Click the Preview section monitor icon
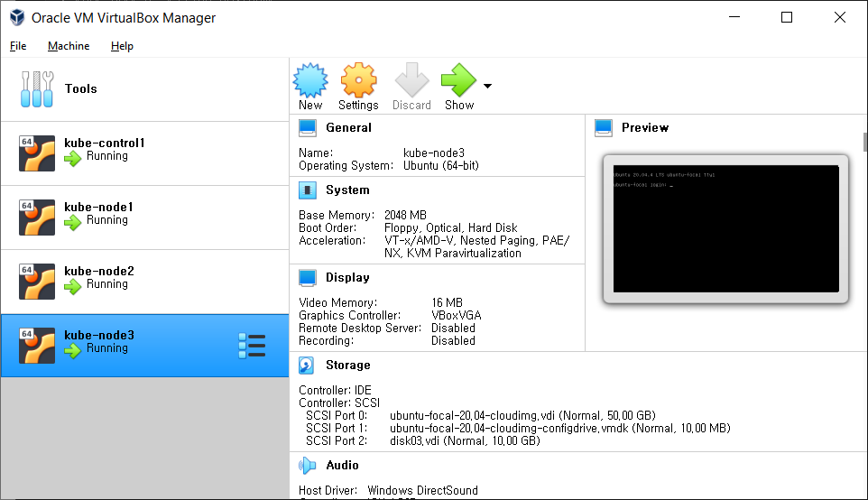Image resolution: width=868 pixels, height=500 pixels. [604, 128]
